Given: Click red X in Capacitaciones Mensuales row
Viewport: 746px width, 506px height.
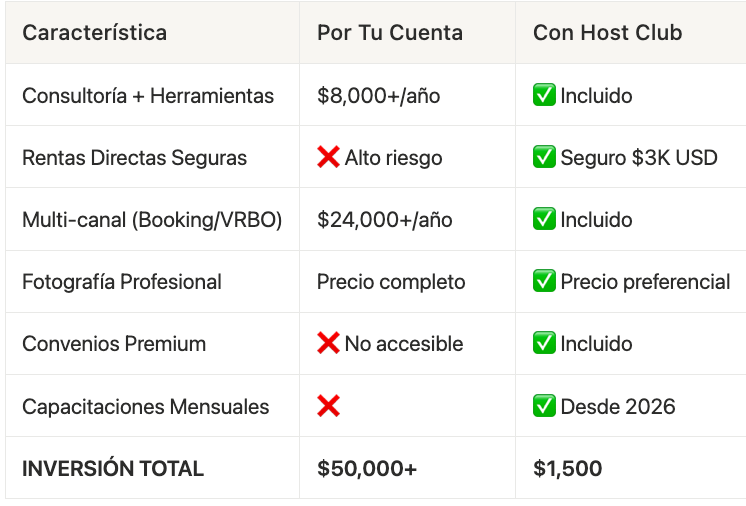Looking at the screenshot, I should click(328, 406).
